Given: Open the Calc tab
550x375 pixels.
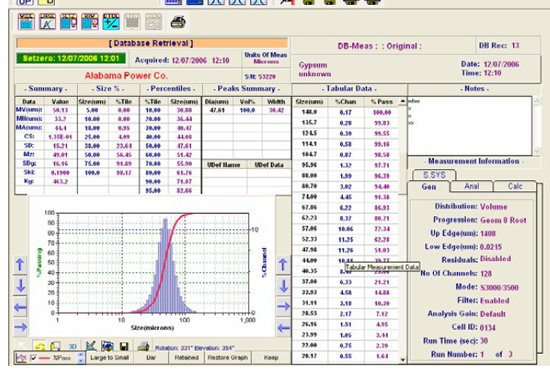Looking at the screenshot, I should tap(515, 186).
